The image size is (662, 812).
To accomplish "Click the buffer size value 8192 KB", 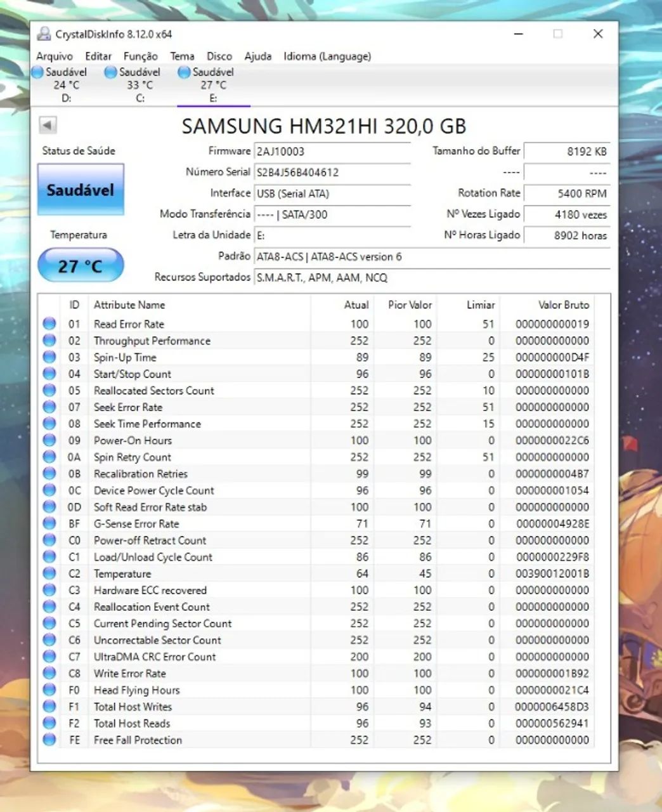I will [x=567, y=152].
